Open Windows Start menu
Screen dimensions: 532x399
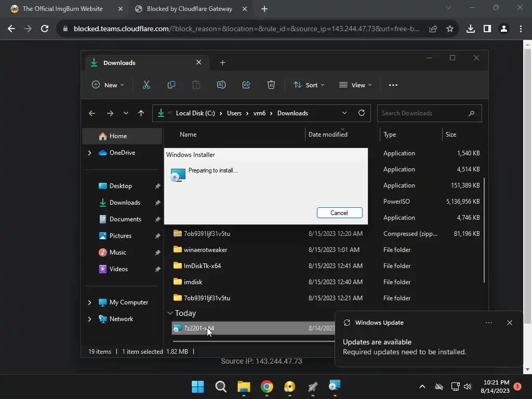pyautogui.click(x=198, y=387)
